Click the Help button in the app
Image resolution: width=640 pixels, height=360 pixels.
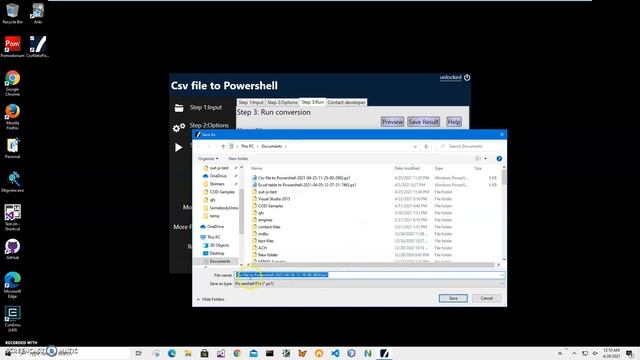pos(454,122)
